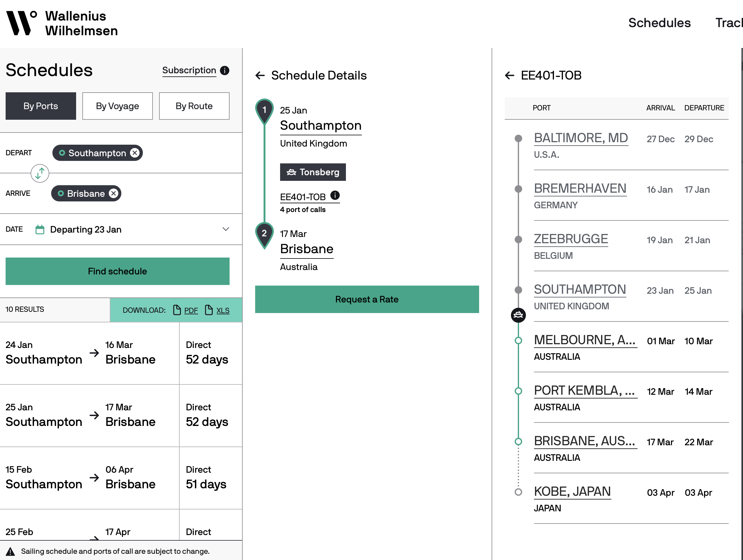
Task: Go back from the EE401-TOB voyage panel
Action: [x=510, y=75]
